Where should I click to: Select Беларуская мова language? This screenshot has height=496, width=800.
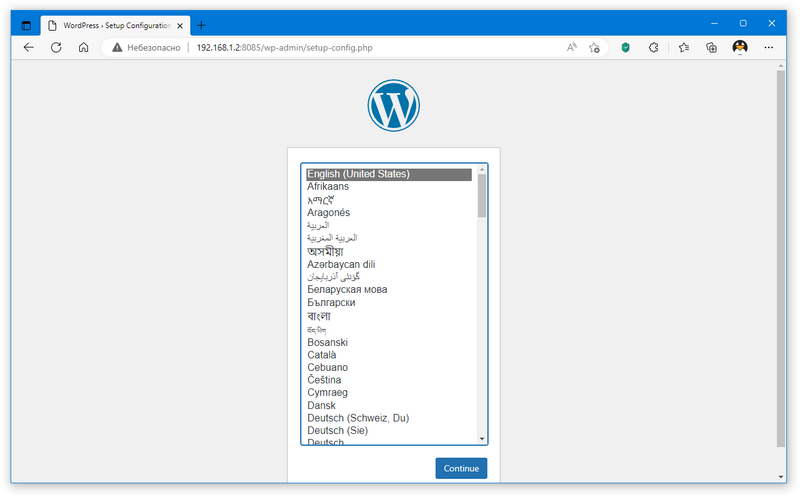coord(389,289)
